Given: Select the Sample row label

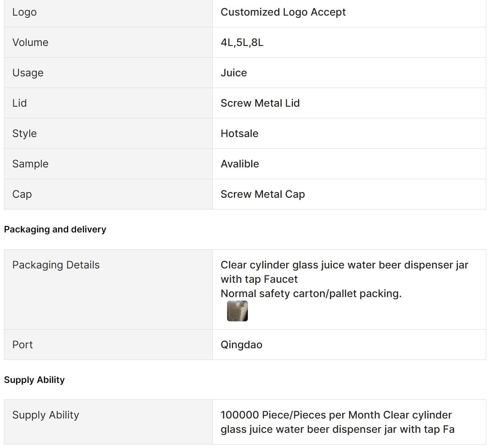Looking at the screenshot, I should pos(30,164).
